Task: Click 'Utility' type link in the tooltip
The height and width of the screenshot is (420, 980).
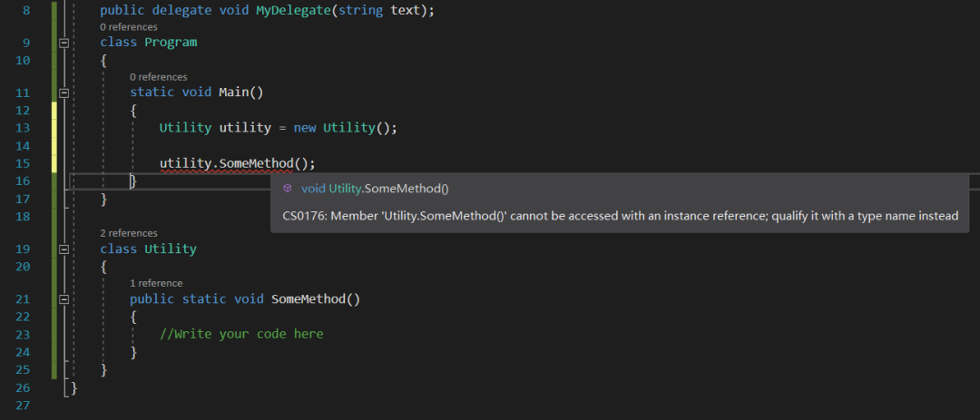Action: coord(345,188)
